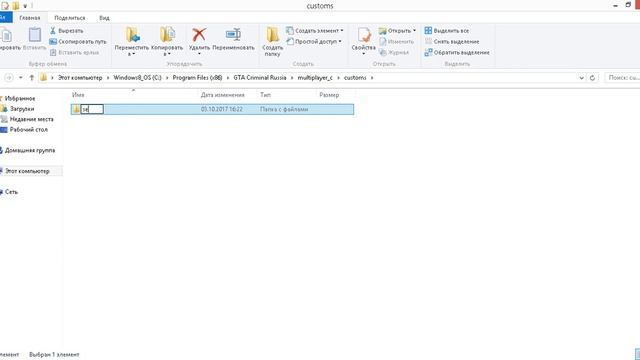Switch to the Поделиться ribbon tab
The width and height of the screenshot is (640, 360).
(x=70, y=18)
